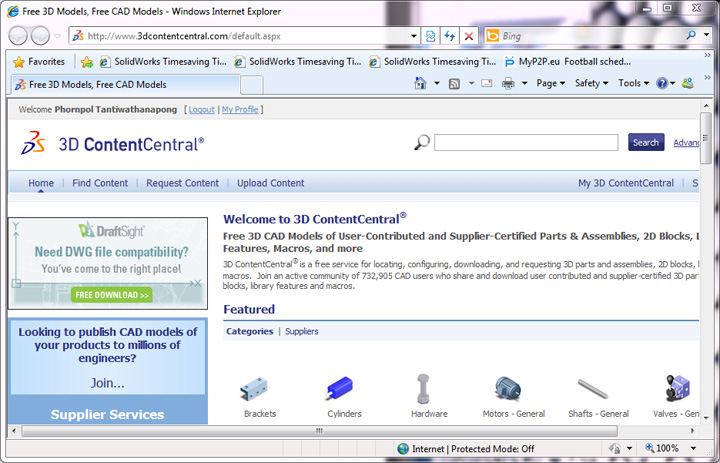Open My 3D ContentCentral navigation item
The width and height of the screenshot is (720, 463).
point(626,183)
